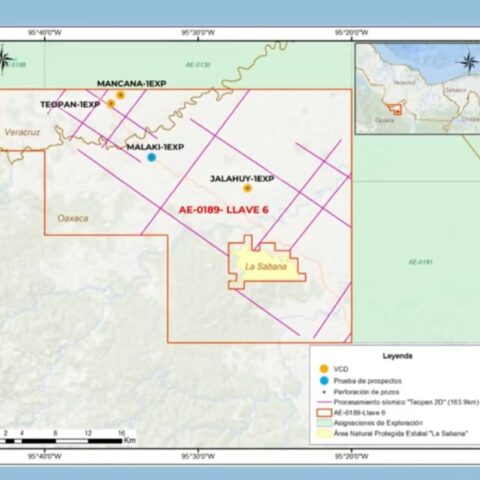Click the Procesamiento sísmico Teopan 2D legend text

(406, 402)
